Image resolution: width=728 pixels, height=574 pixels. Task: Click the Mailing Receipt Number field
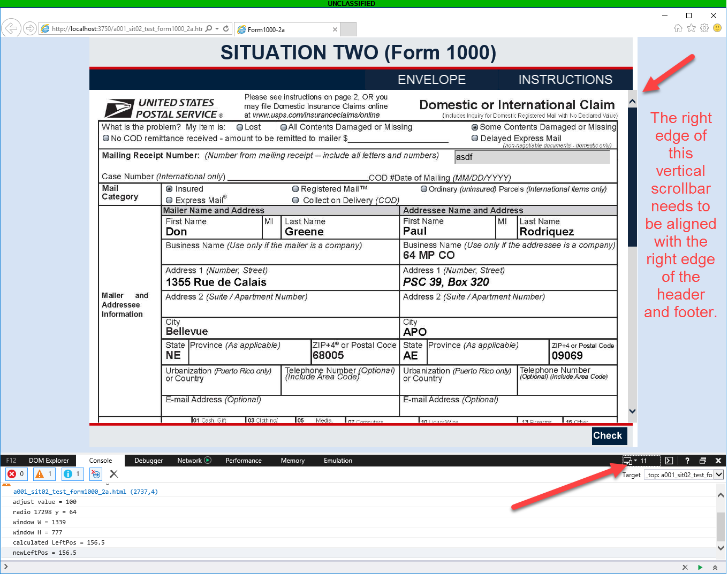point(532,157)
